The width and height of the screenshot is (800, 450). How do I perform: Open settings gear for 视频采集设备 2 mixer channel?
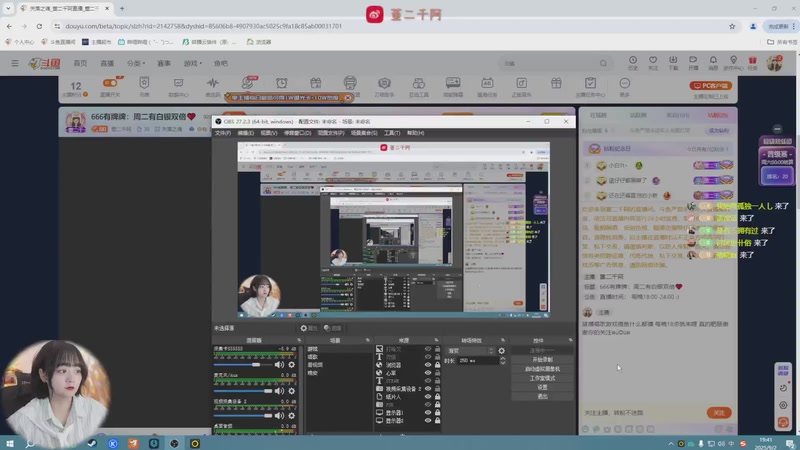tap(292, 415)
